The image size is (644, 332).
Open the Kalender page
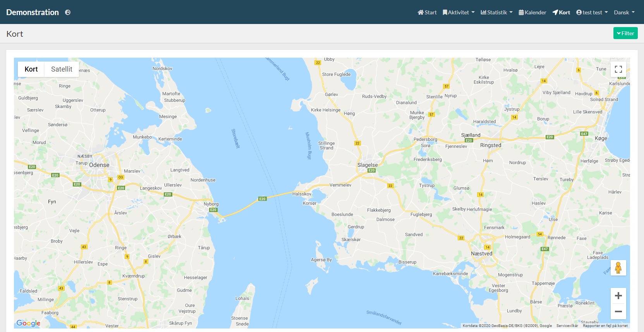[532, 12]
